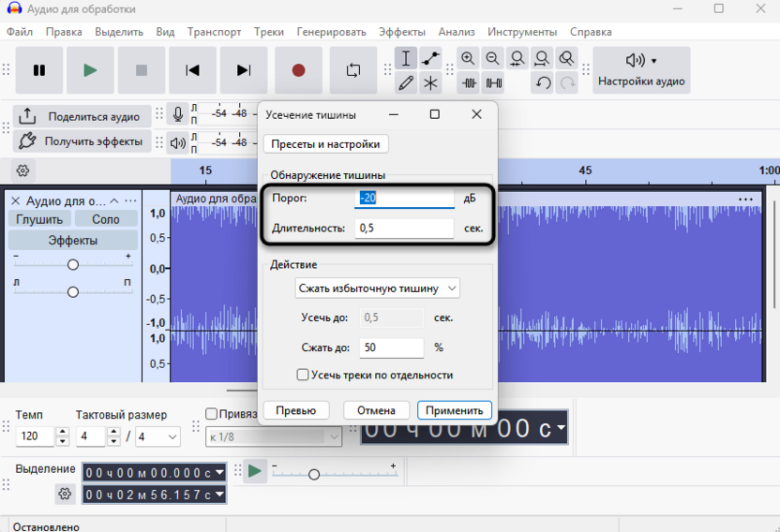780x532 pixels.
Task: Click the 'Превью' button in dialog
Action: (295, 410)
